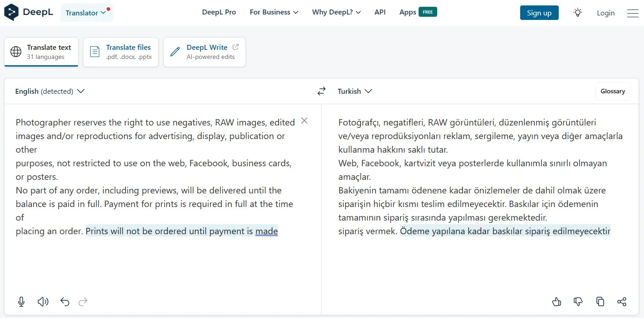
Task: Give the translation a thumbs down
Action: click(578, 301)
